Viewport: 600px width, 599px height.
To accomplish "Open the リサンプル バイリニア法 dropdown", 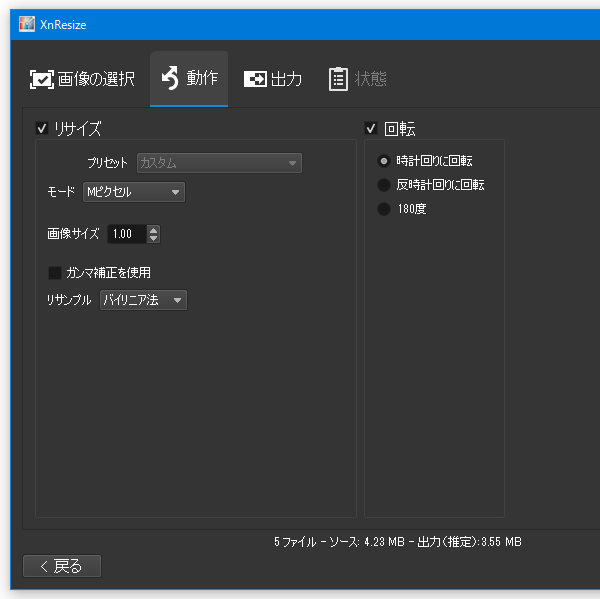I will pos(143,300).
